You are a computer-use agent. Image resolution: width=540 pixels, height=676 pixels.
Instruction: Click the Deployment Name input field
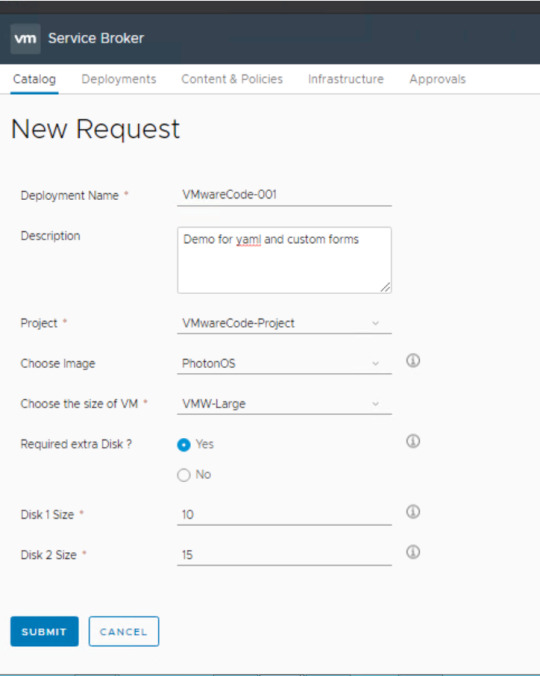click(x=284, y=195)
